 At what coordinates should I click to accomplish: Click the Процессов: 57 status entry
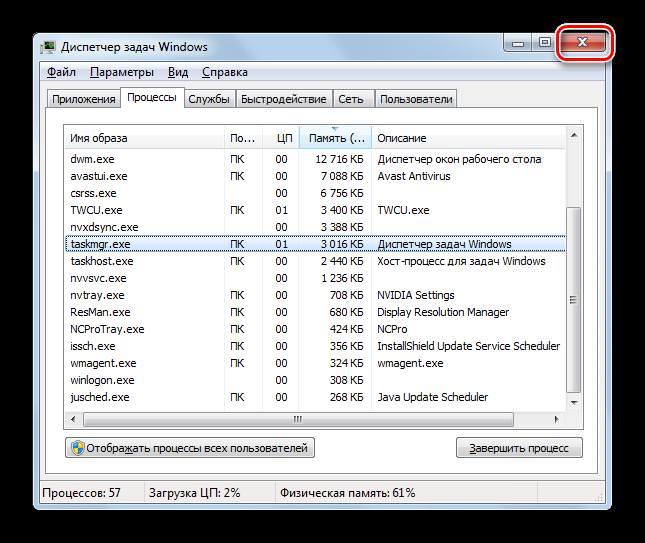tap(81, 493)
